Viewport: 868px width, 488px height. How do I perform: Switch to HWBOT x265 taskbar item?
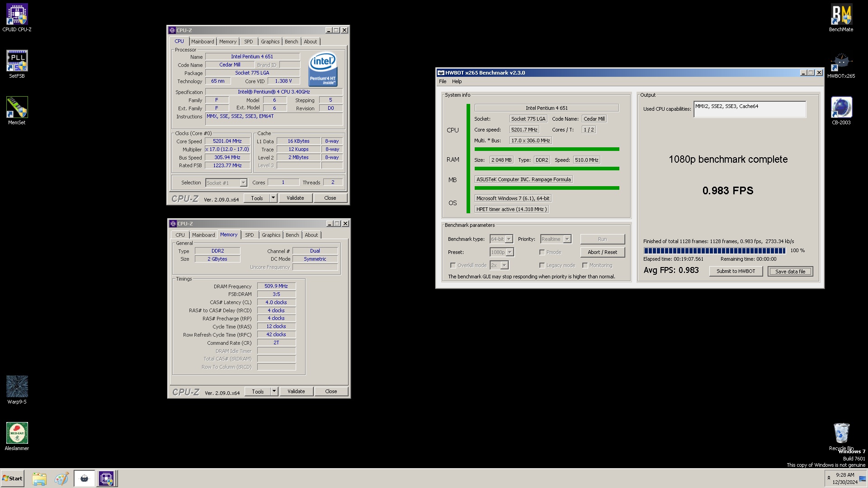pyautogui.click(x=84, y=479)
